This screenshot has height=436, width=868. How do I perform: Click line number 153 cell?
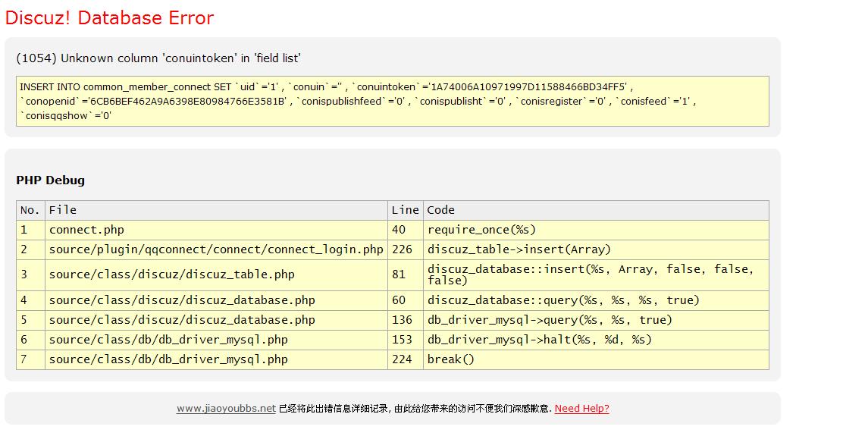click(406, 340)
